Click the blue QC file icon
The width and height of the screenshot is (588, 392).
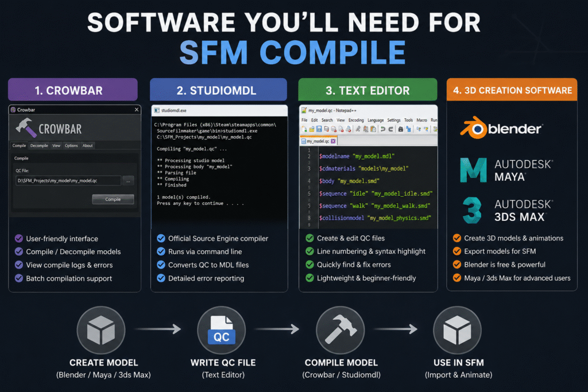222,330
